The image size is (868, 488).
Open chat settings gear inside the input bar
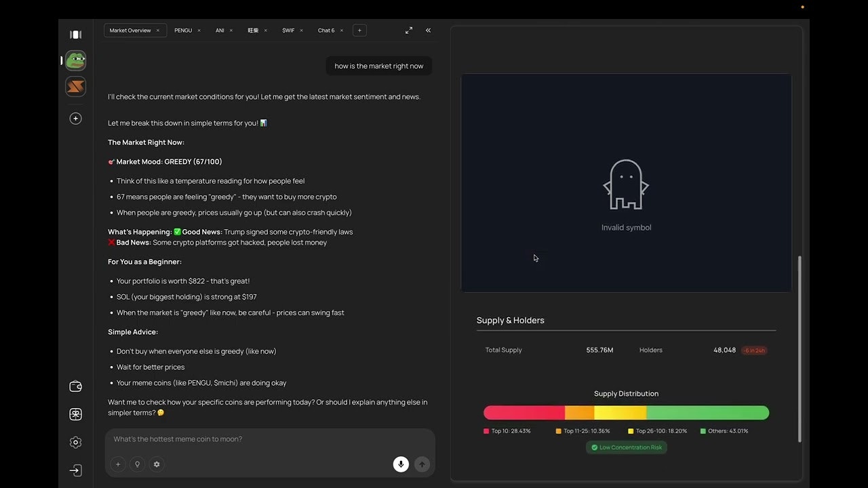[x=157, y=464]
